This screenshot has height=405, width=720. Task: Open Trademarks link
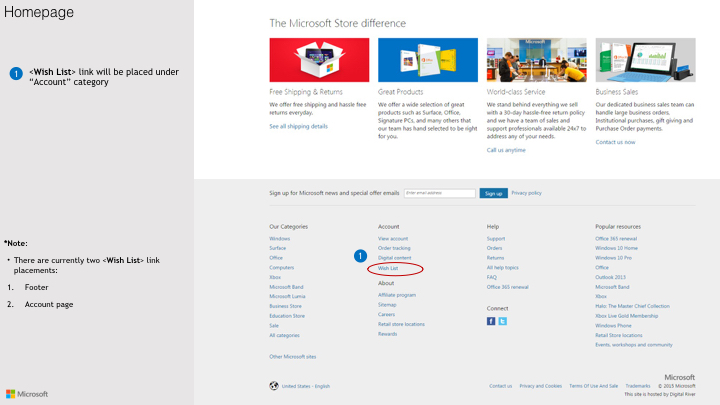coord(638,386)
